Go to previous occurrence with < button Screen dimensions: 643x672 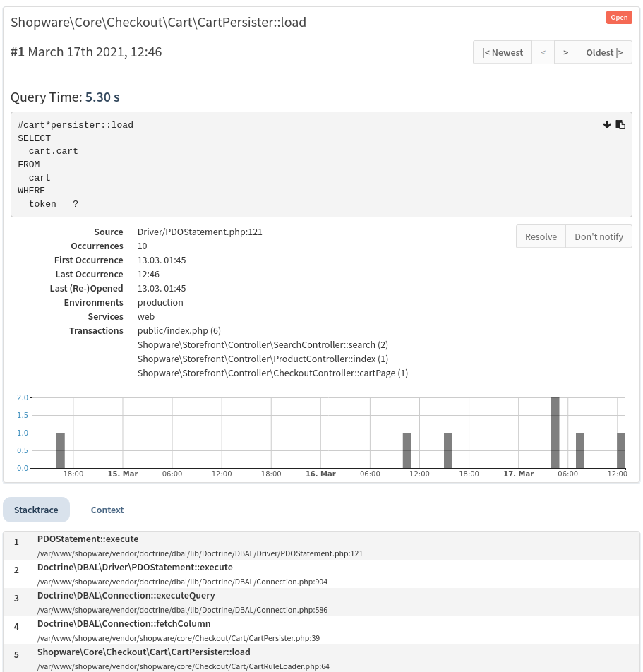543,52
